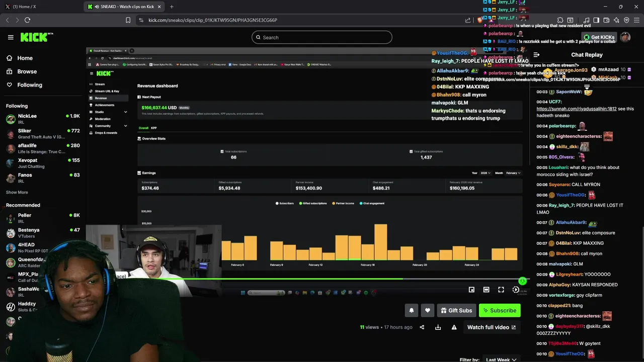
Task: Click the playback speed icon in the player
Action: click(515, 290)
